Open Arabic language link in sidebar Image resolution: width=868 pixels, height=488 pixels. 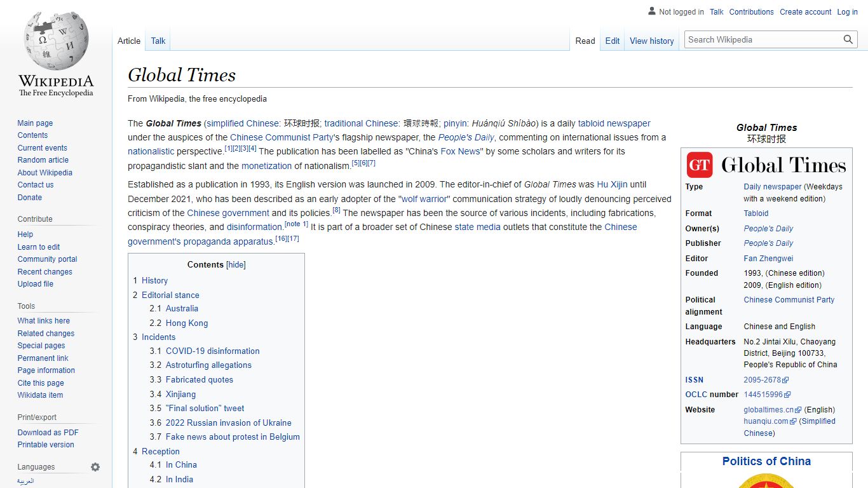pyautogui.click(x=25, y=481)
